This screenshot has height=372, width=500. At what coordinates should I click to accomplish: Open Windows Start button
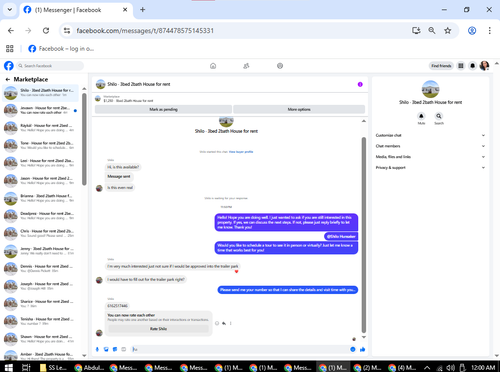pos(9,367)
